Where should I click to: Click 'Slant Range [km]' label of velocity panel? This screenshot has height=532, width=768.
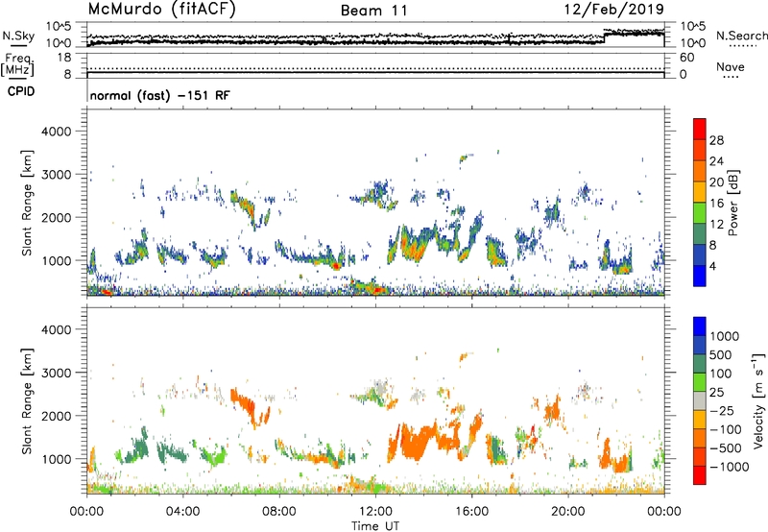tap(27, 400)
